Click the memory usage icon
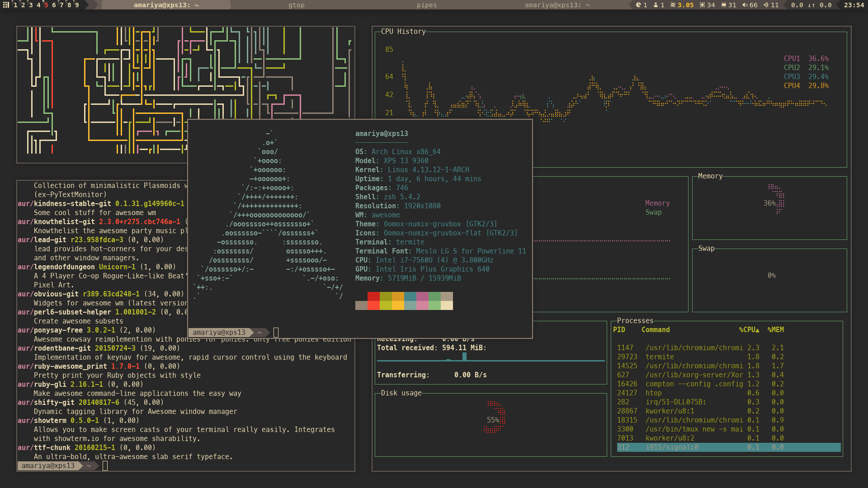Viewport: 868px width, 488px height. click(723, 5)
